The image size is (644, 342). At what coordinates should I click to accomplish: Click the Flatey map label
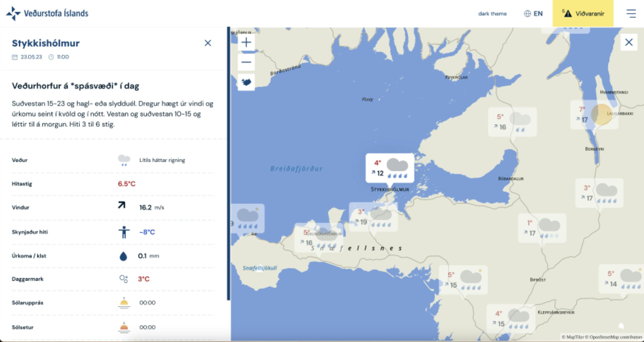point(367,99)
